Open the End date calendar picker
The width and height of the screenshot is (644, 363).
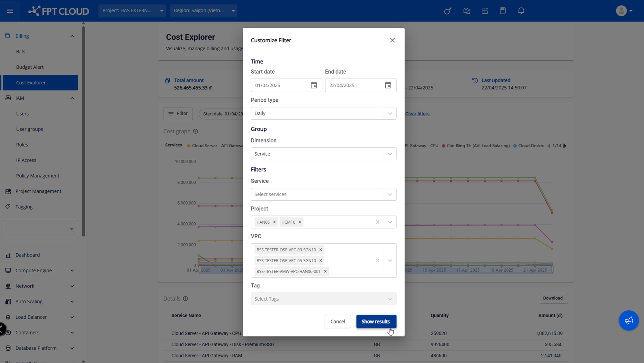pos(388,85)
